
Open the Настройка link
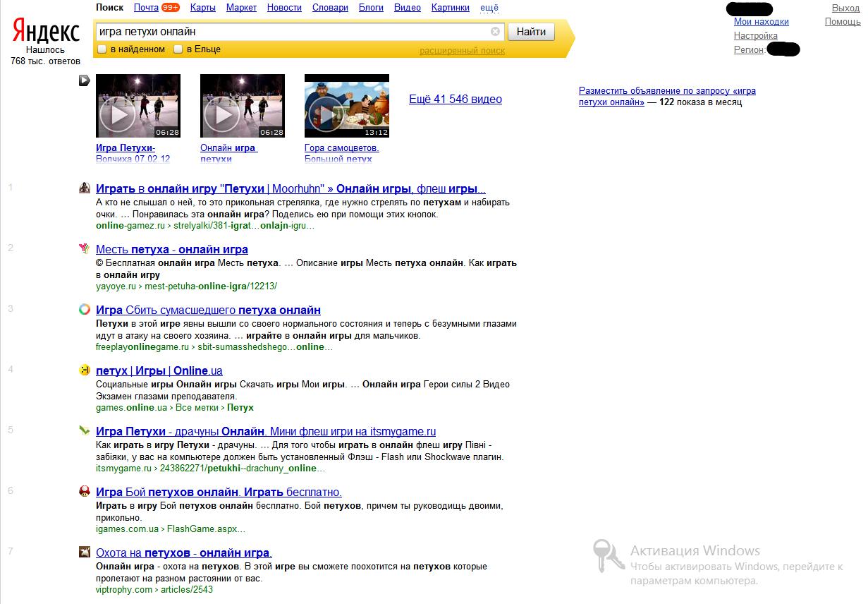[x=755, y=35]
